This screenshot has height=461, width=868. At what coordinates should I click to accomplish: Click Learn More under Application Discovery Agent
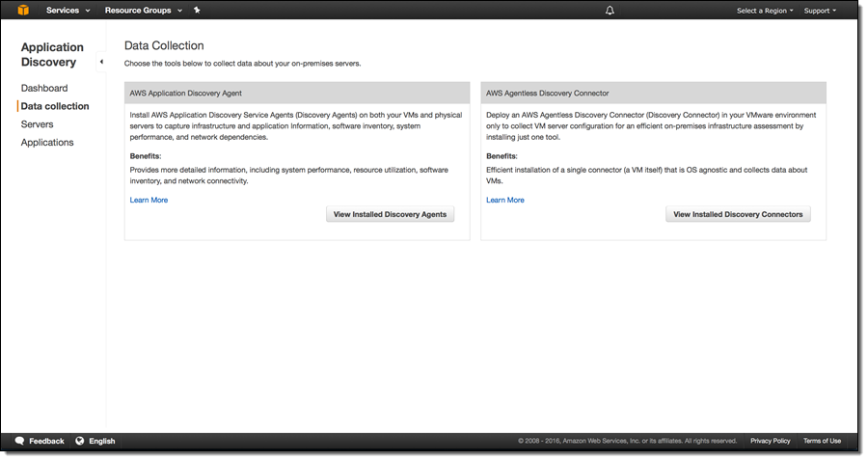149,200
